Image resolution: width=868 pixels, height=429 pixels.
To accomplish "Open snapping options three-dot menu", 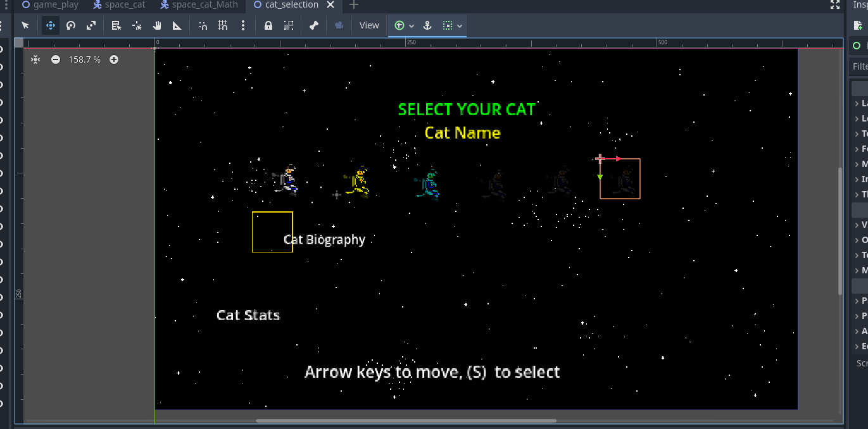I will coord(243,25).
